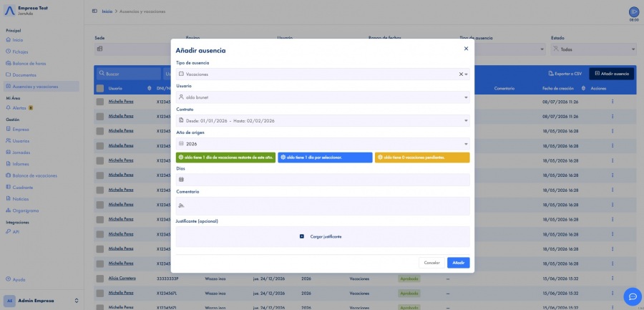The width and height of the screenshot is (644, 310).
Task: Clear the Vacaciones absence type selection
Action: pos(461,74)
